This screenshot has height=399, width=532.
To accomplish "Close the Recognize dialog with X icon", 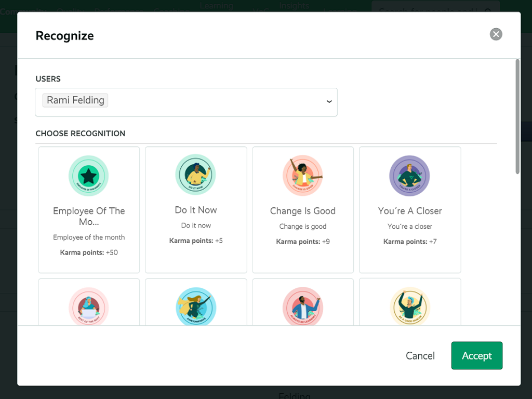I will [496, 34].
